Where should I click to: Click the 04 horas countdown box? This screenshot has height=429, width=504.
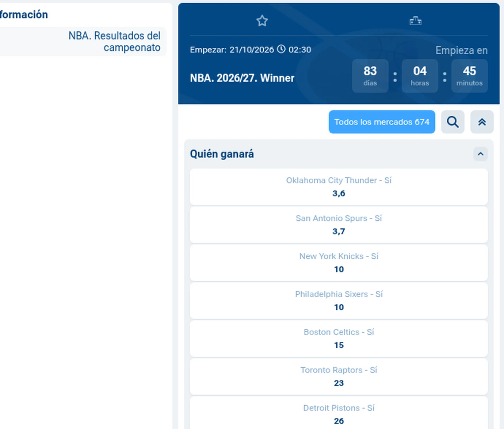(x=420, y=76)
